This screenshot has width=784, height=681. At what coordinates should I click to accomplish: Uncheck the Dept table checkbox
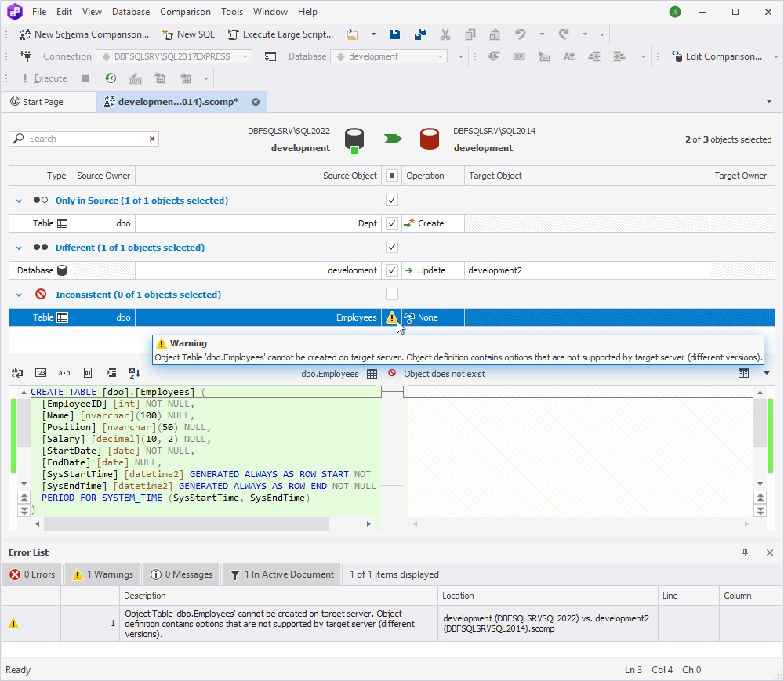click(392, 223)
